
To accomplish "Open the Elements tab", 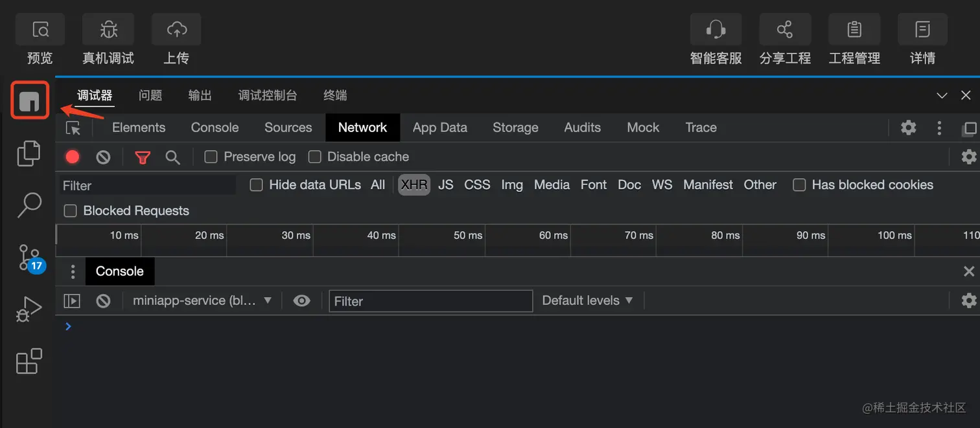I will pos(139,128).
